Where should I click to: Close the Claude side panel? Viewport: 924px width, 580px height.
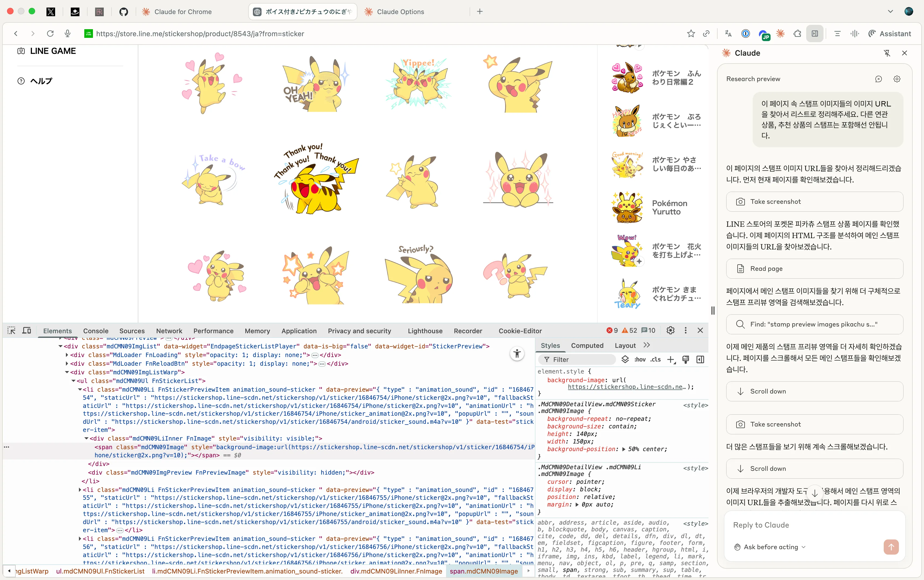905,53
